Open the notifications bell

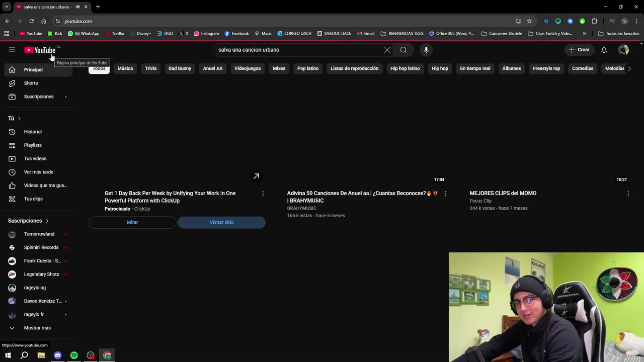pyautogui.click(x=604, y=50)
